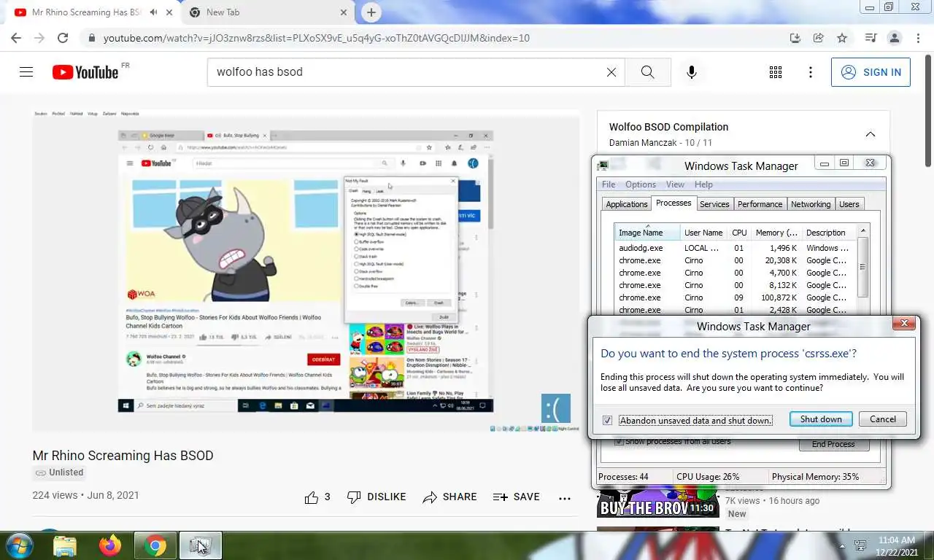Click the browser address bar URL
This screenshot has height=560, width=934.
[x=317, y=38]
